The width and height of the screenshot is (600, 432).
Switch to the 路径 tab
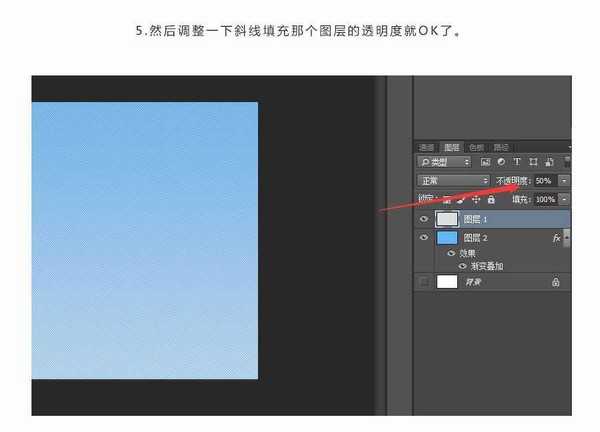coord(501,147)
